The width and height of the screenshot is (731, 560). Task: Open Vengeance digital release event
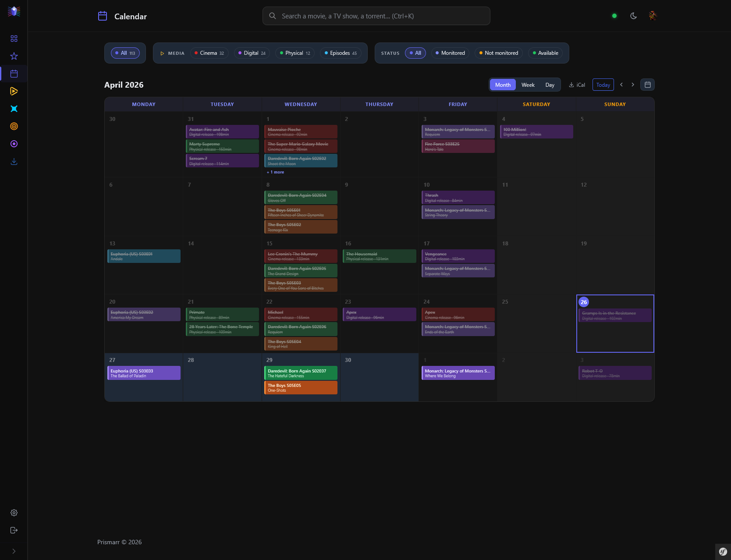click(x=458, y=256)
